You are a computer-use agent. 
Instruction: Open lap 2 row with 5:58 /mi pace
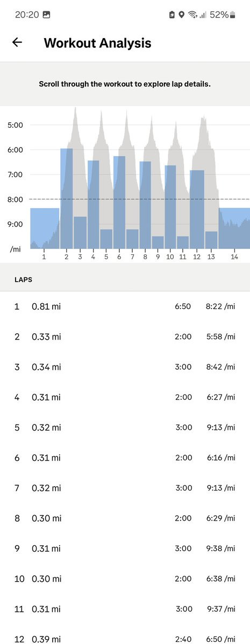tap(125, 336)
